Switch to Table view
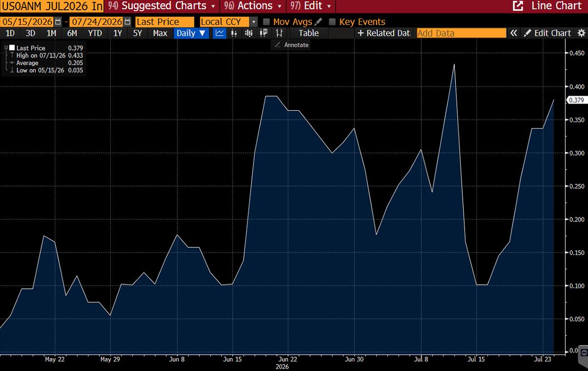 tap(309, 33)
